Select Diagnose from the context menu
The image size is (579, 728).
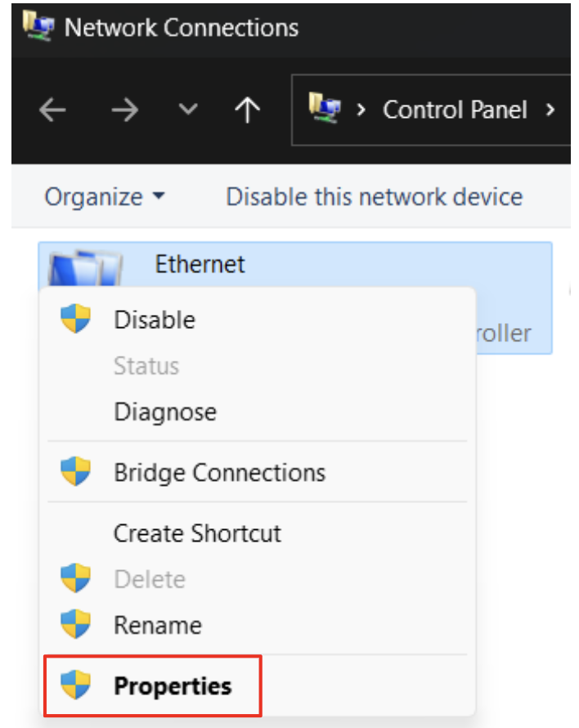(165, 411)
